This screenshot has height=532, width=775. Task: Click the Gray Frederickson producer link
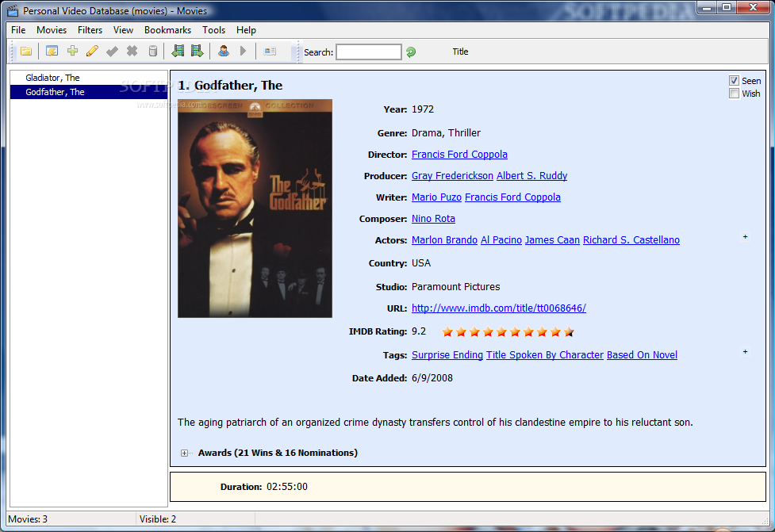452,176
